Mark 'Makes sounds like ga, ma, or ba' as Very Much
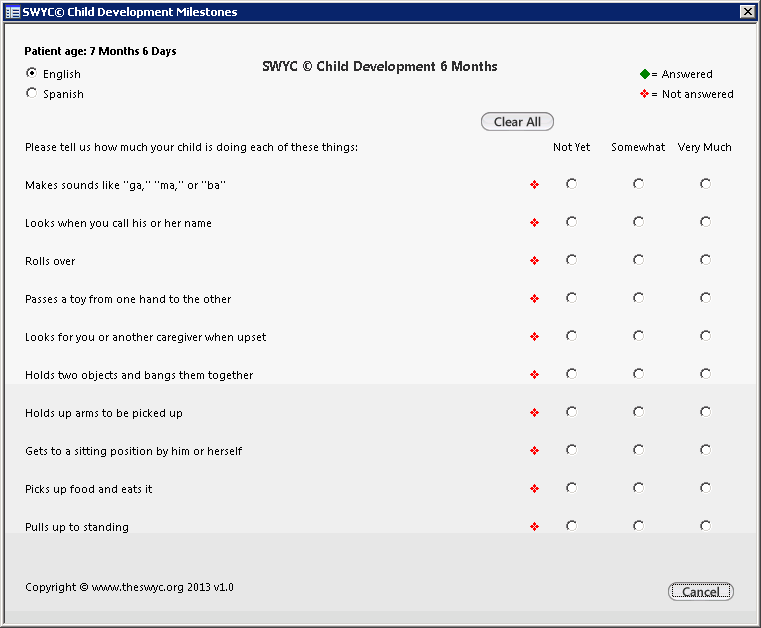761x628 pixels. [x=705, y=184]
